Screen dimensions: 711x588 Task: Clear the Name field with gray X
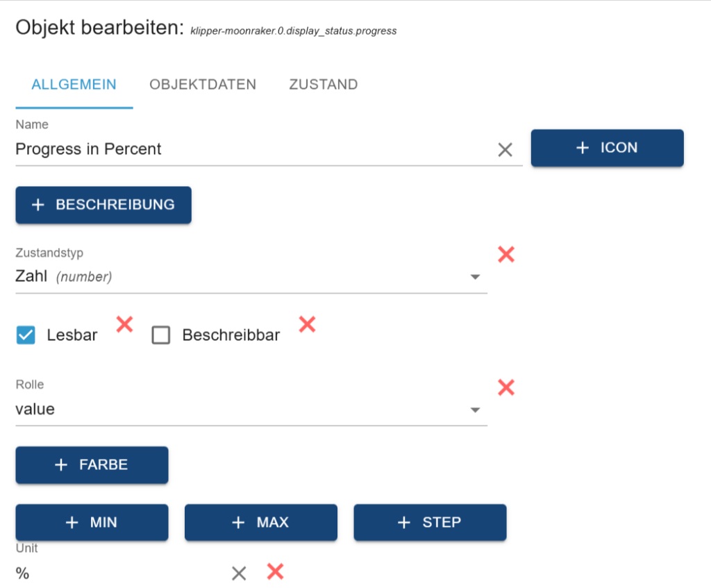click(505, 149)
